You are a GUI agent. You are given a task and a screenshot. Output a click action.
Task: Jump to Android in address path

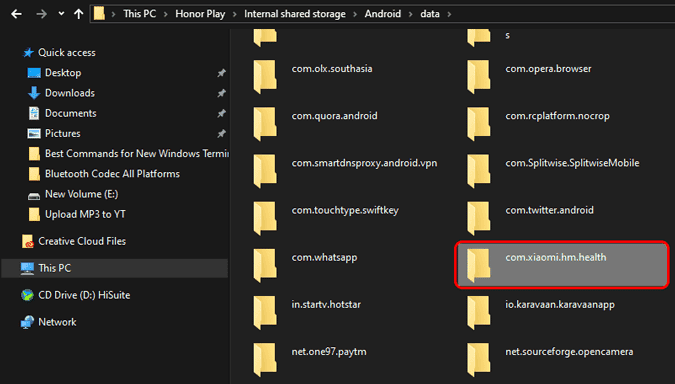pos(383,14)
